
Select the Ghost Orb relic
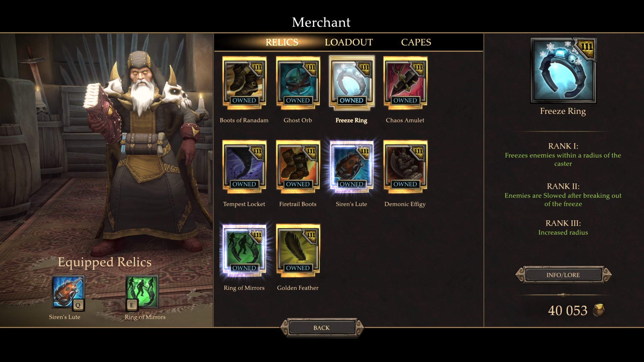(298, 83)
